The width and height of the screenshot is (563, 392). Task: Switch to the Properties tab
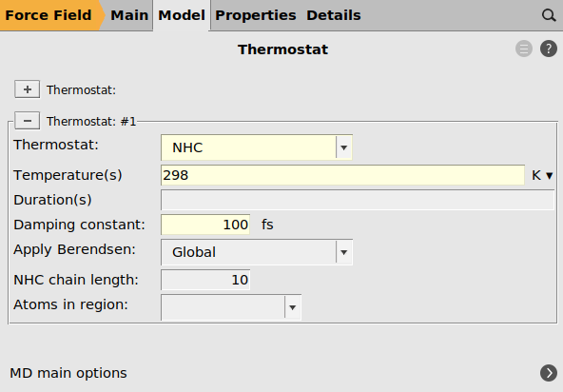(x=256, y=15)
